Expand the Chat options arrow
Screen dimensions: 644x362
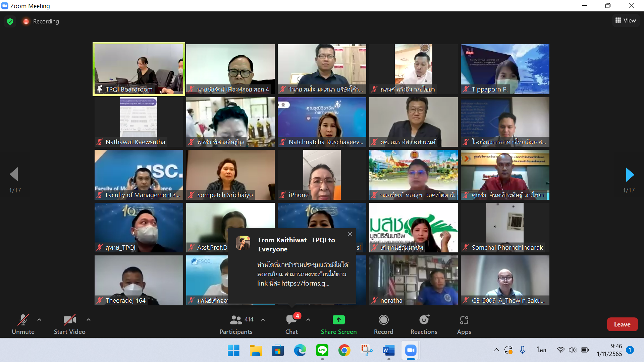click(x=308, y=320)
